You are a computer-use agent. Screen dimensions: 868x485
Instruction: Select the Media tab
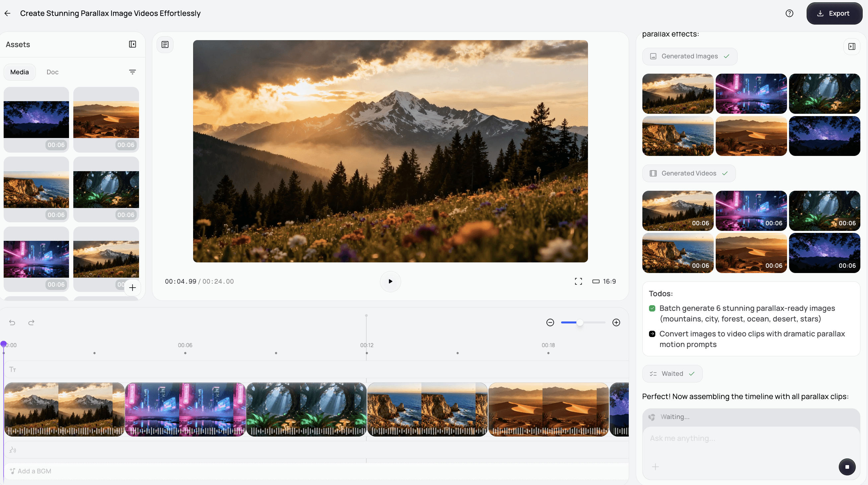20,72
